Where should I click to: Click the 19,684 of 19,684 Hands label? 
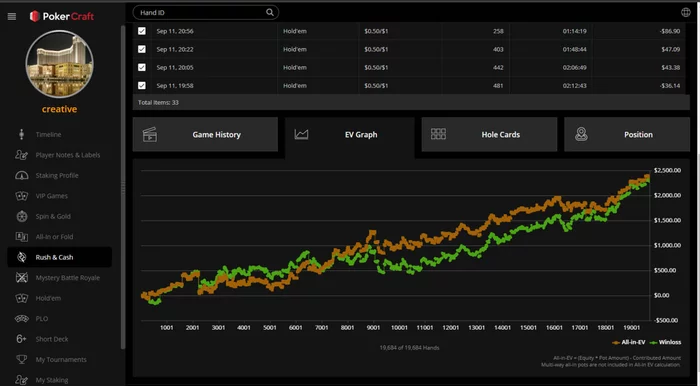click(409, 348)
